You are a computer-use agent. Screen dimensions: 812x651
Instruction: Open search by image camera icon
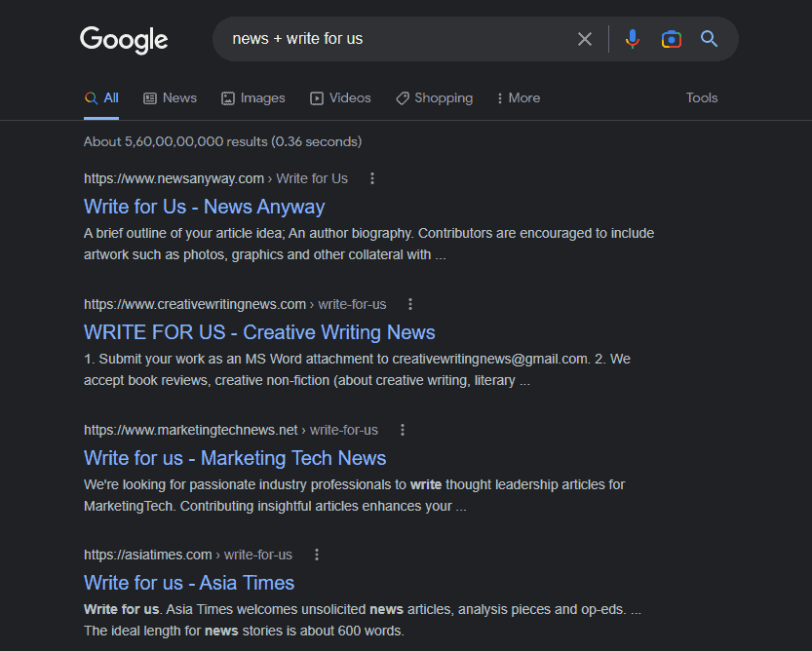click(x=671, y=39)
